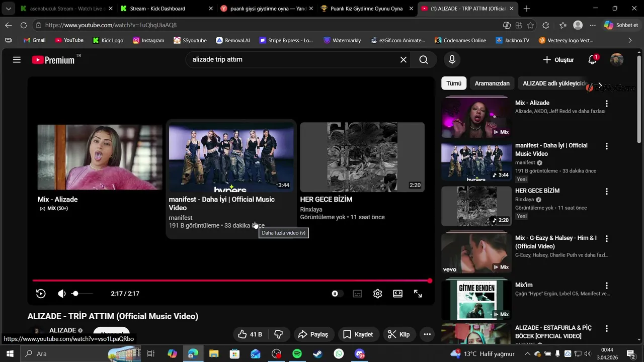Open the YouTube guide hamburger menu
Image resolution: width=644 pixels, height=362 pixels.
[17, 60]
